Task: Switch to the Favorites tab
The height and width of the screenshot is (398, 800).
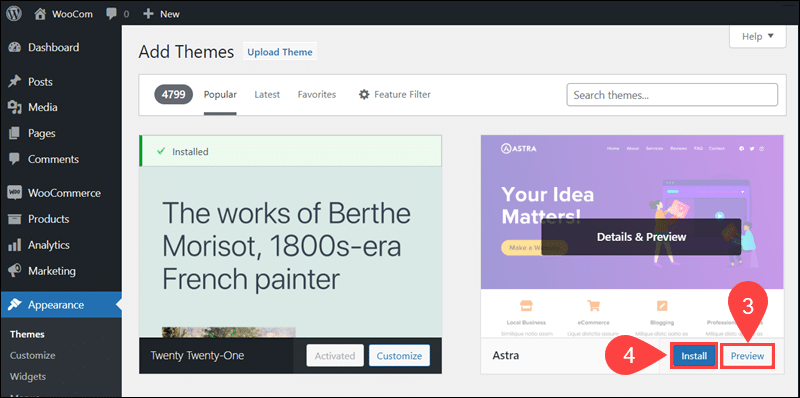Action: point(317,95)
